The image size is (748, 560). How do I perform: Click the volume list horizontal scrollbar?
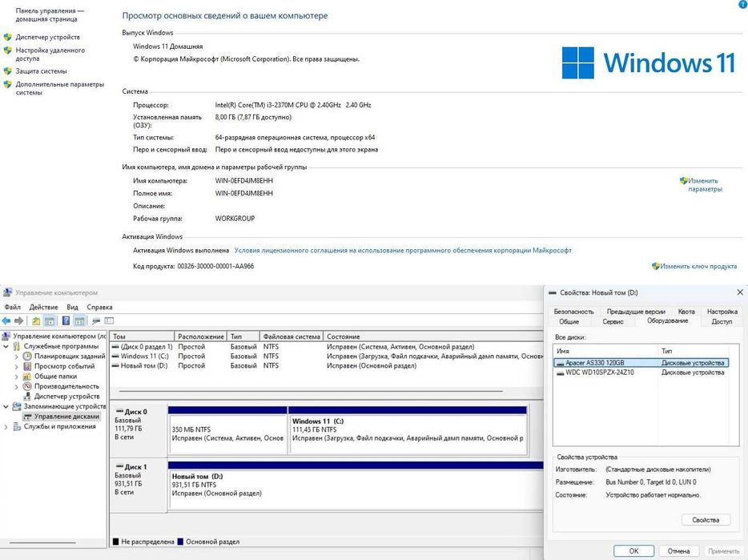311,391
